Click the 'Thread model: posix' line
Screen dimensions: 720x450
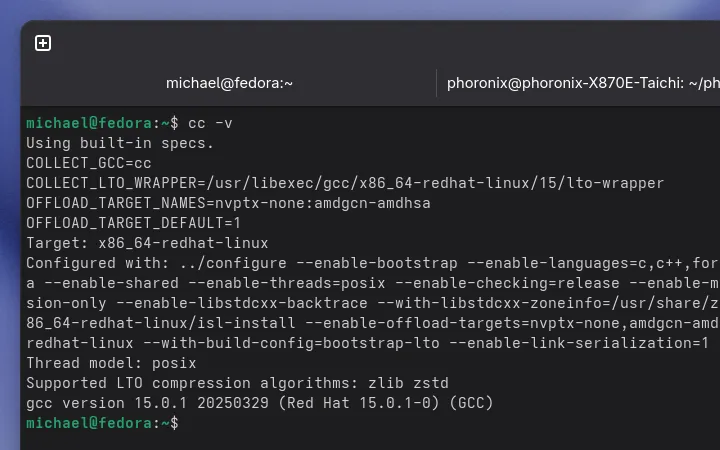pos(111,363)
